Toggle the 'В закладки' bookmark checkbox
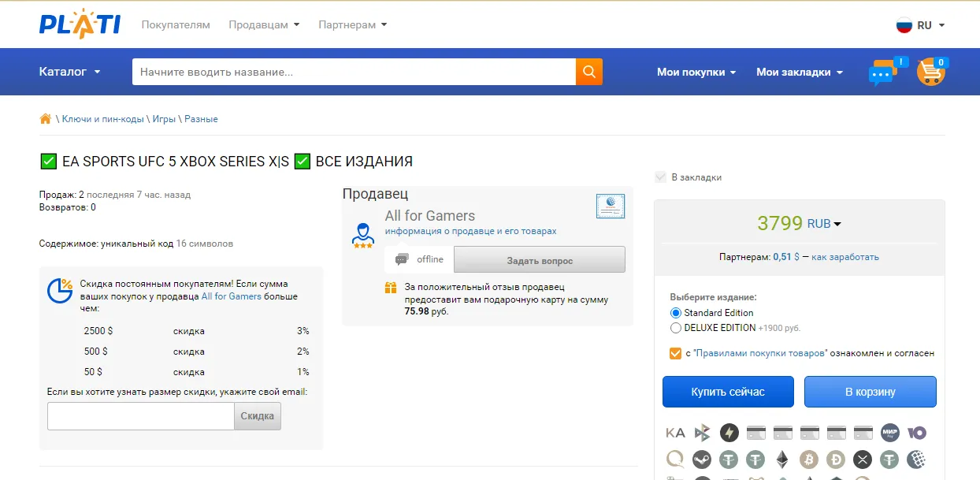 click(660, 177)
